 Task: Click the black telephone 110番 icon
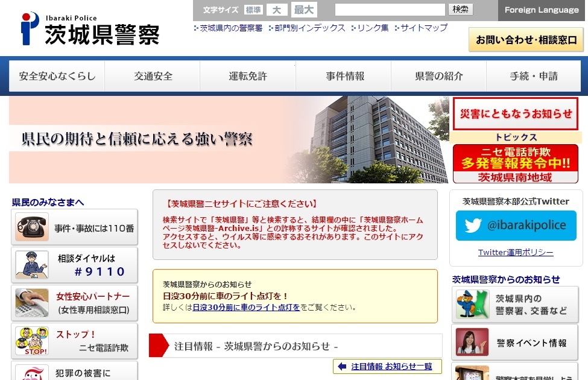[x=33, y=227]
